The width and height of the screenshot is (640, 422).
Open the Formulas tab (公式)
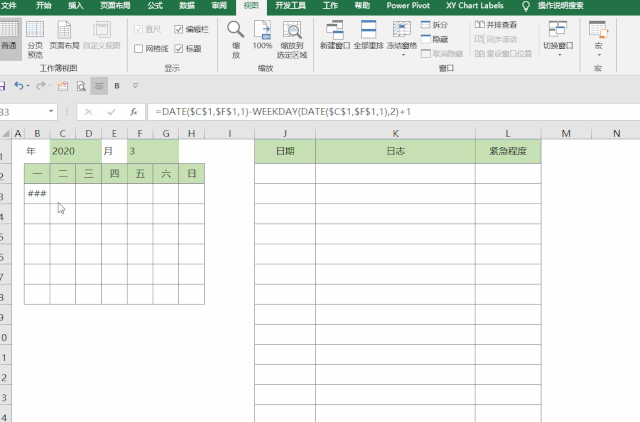pos(155,6)
